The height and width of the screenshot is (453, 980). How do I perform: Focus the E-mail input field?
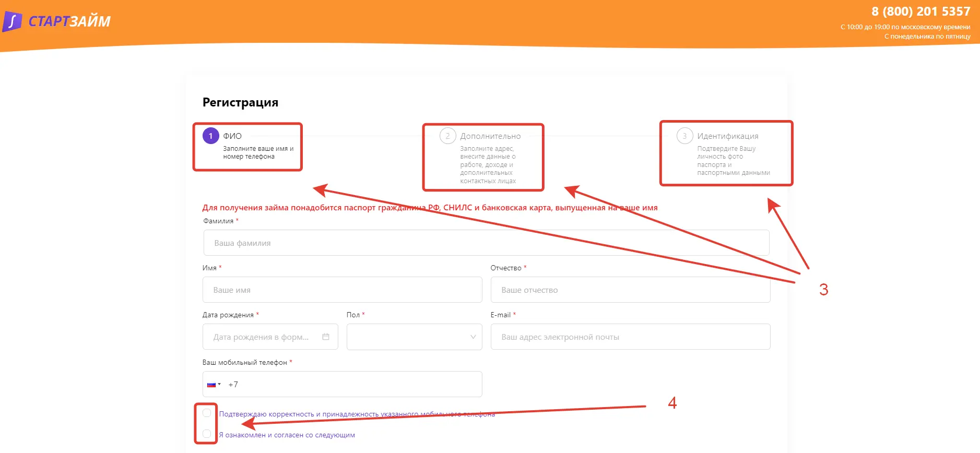631,337
